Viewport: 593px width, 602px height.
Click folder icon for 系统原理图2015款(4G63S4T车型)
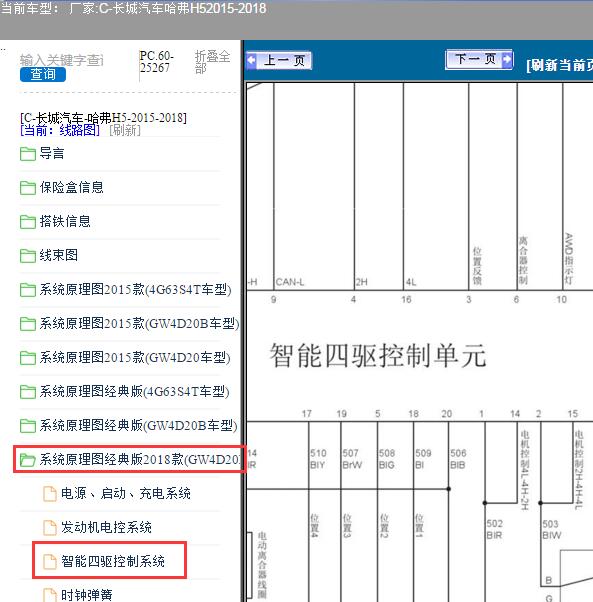[x=28, y=290]
